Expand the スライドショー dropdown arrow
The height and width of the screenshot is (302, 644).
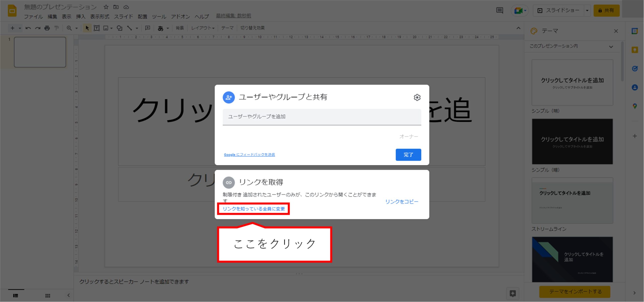[x=587, y=11]
